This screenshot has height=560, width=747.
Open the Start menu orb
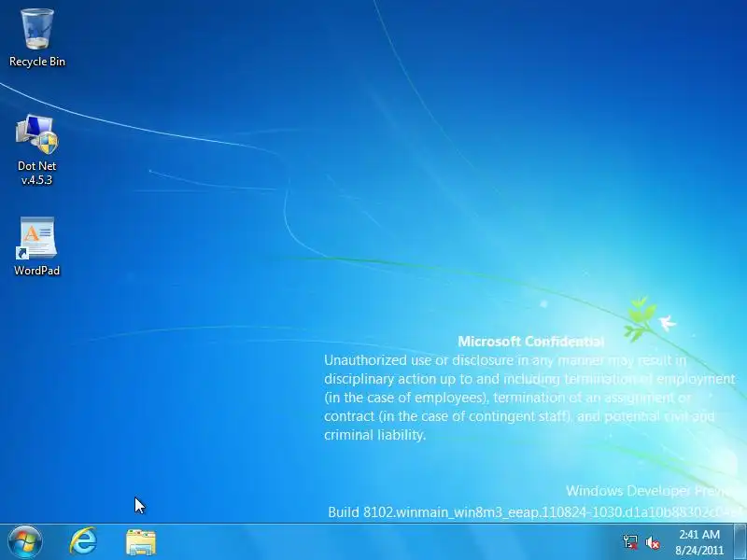tap(25, 542)
